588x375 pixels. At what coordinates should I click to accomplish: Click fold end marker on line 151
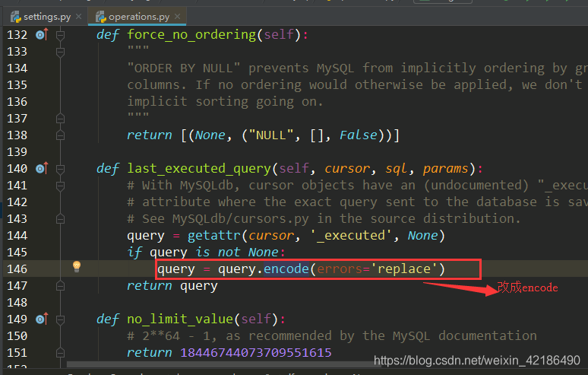60,353
